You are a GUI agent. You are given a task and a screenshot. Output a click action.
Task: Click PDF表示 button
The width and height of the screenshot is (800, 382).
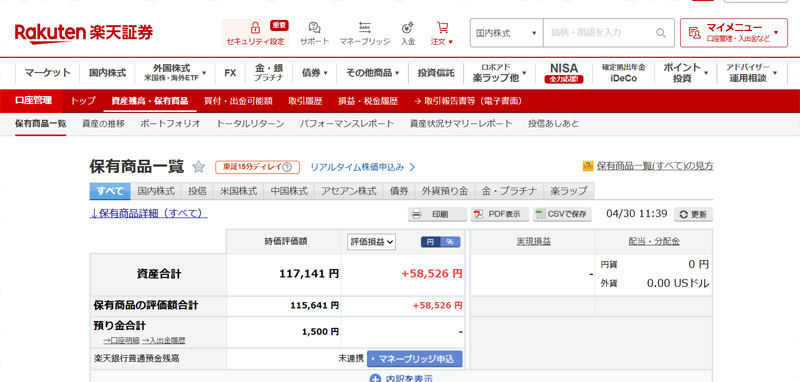tap(499, 214)
